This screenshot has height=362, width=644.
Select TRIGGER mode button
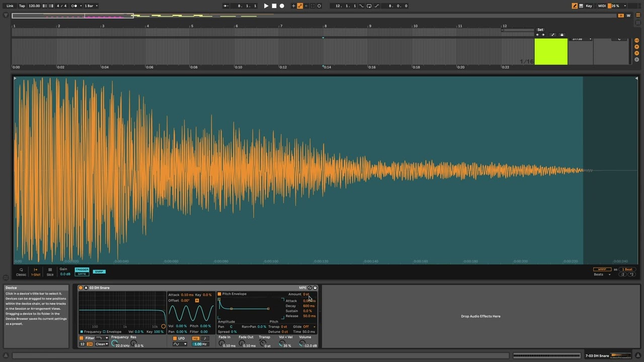pos(82,270)
